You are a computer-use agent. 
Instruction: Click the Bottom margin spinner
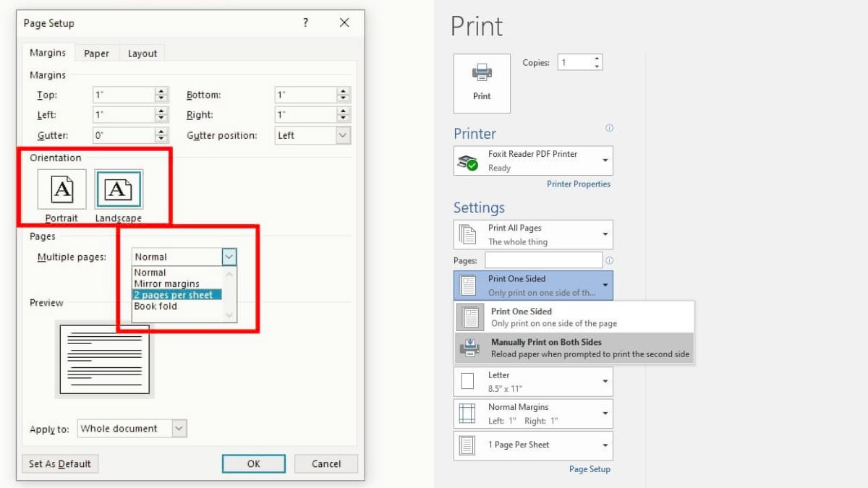344,95
